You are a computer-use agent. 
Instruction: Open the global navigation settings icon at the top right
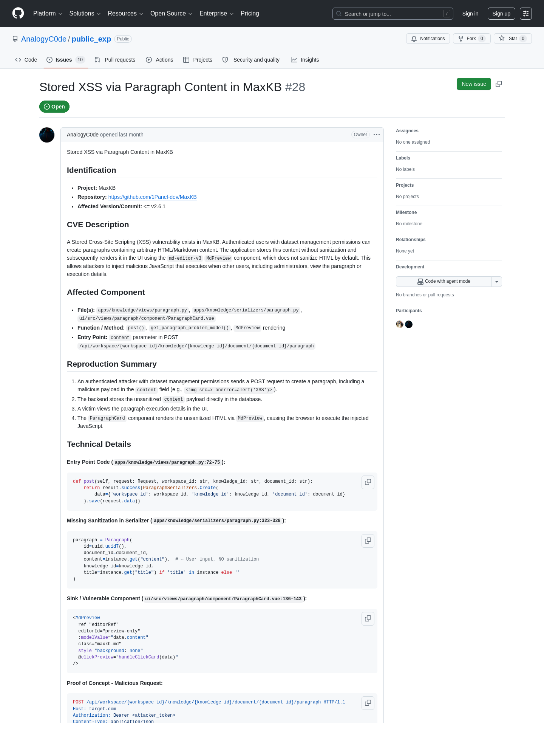click(x=526, y=14)
